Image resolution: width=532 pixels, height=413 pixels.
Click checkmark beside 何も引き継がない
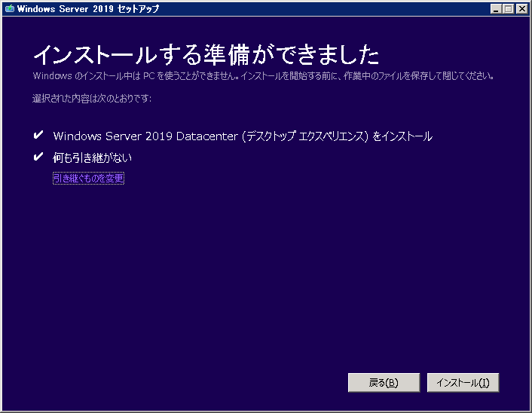coord(38,157)
